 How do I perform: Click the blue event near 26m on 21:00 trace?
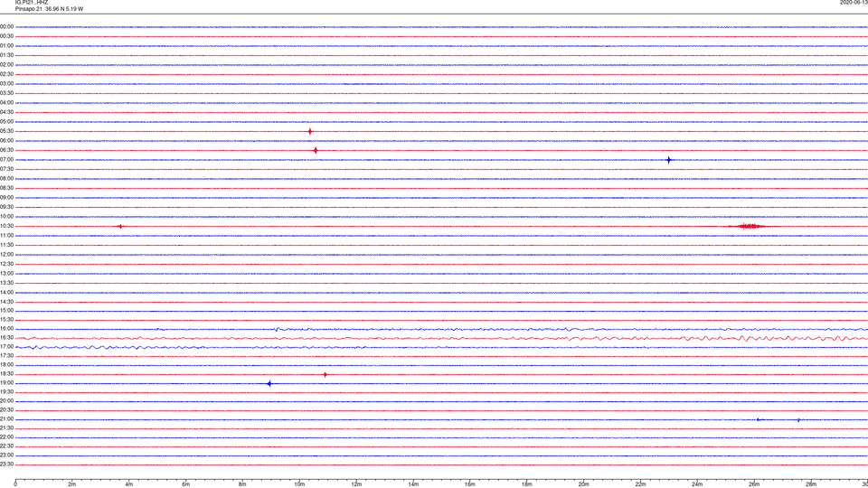759,420
